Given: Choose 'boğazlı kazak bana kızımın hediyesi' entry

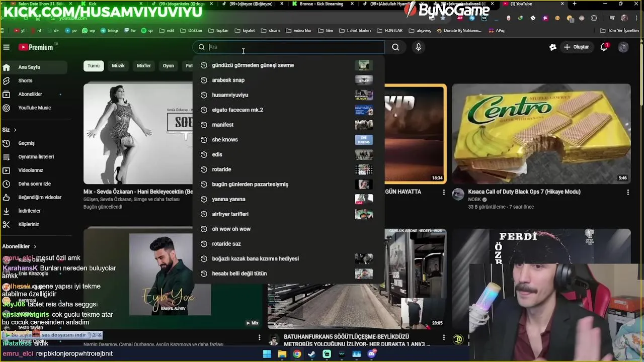Looking at the screenshot, I should tap(288, 258).
